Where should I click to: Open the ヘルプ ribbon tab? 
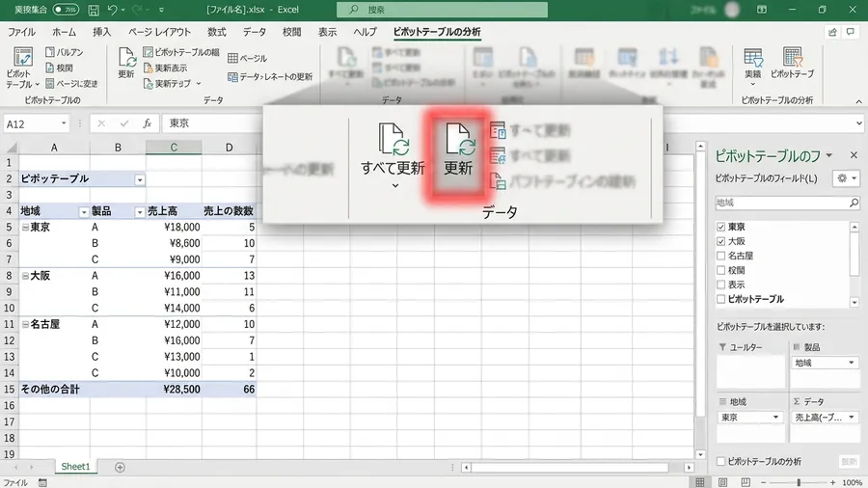[x=366, y=32]
